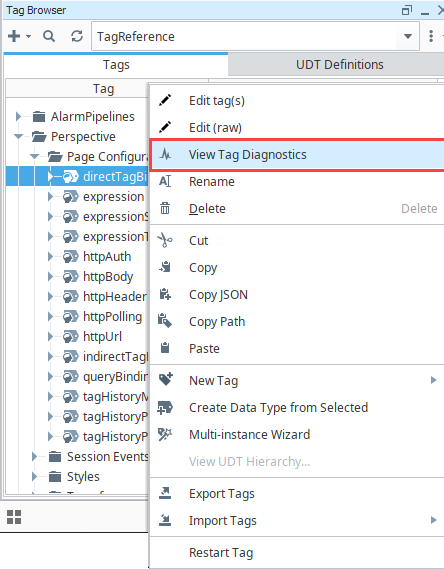Expand the httpAuth tag node

50,257
